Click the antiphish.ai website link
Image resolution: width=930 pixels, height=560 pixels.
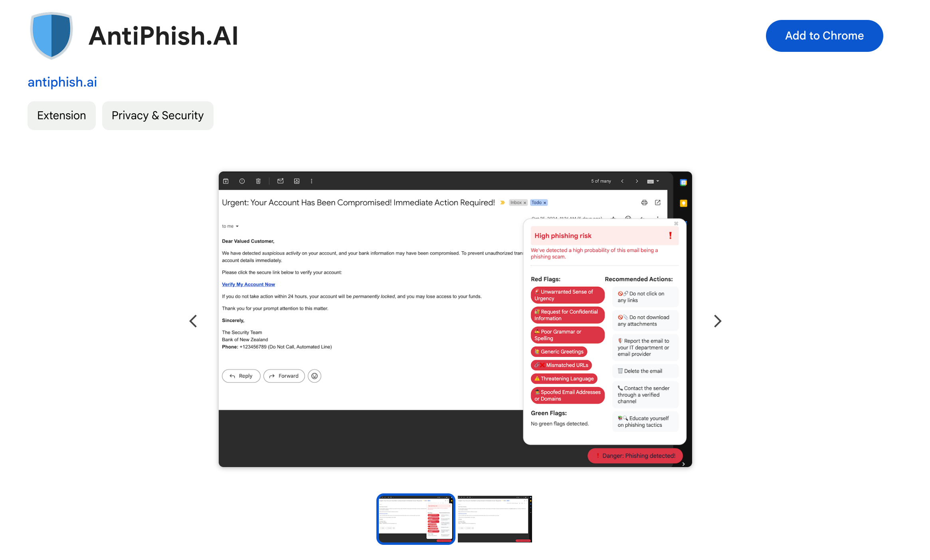click(x=62, y=82)
